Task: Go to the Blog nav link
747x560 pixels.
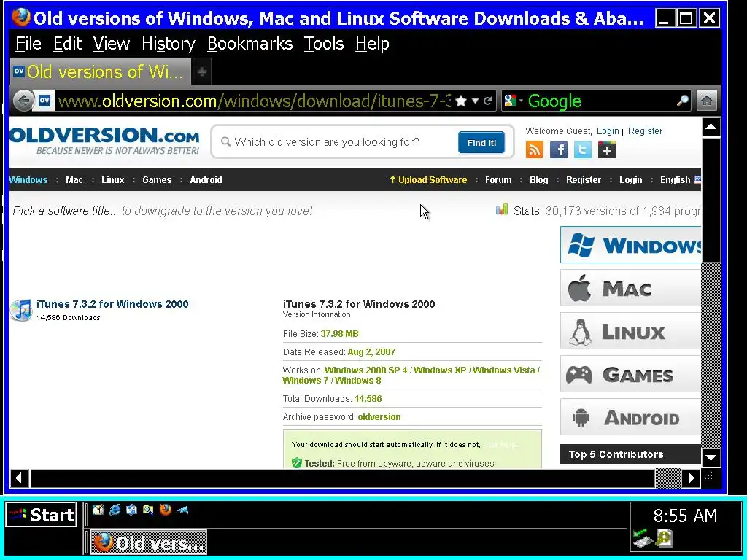Action: click(x=539, y=180)
